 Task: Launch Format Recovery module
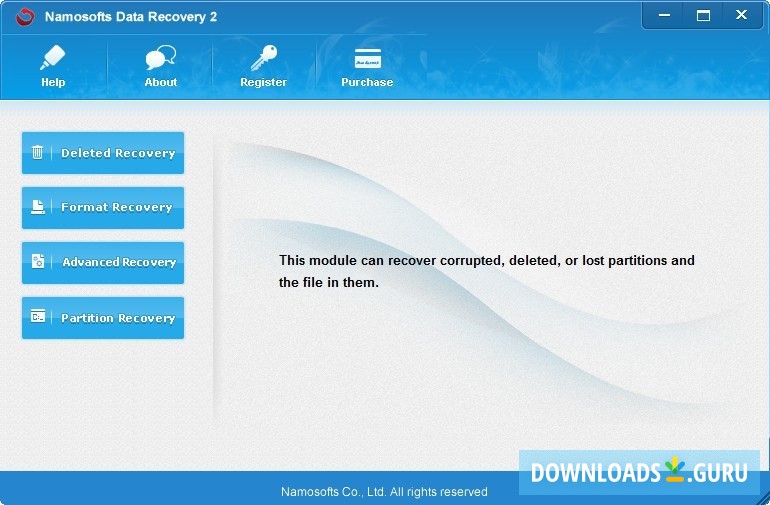pos(103,208)
